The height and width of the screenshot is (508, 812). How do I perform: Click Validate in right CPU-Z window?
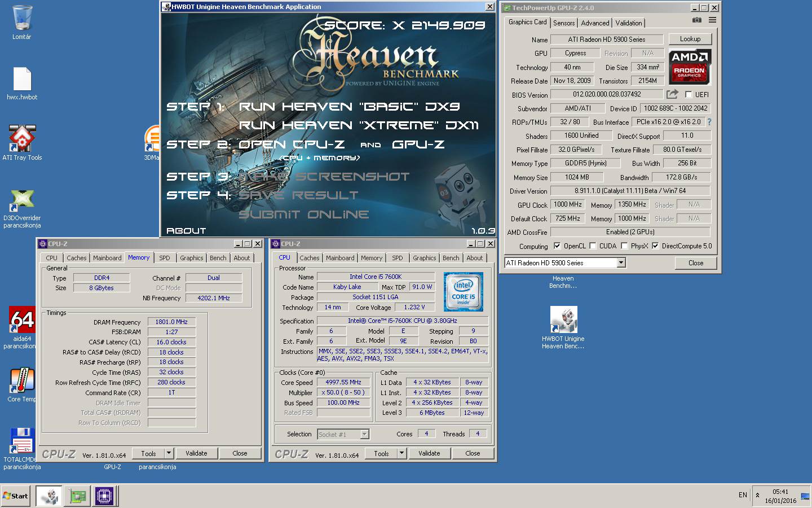(x=429, y=453)
